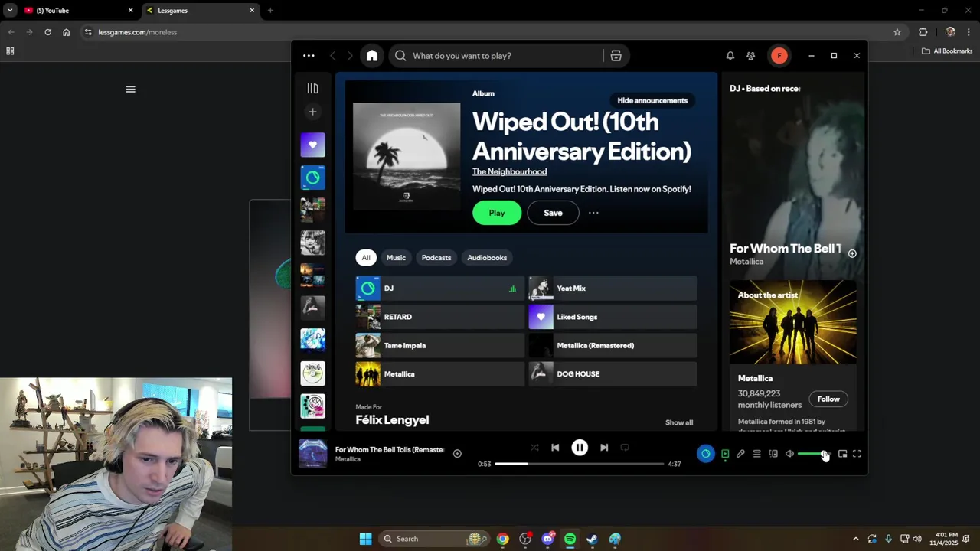
Task: Follow Metallica in artist panel
Action: click(828, 399)
